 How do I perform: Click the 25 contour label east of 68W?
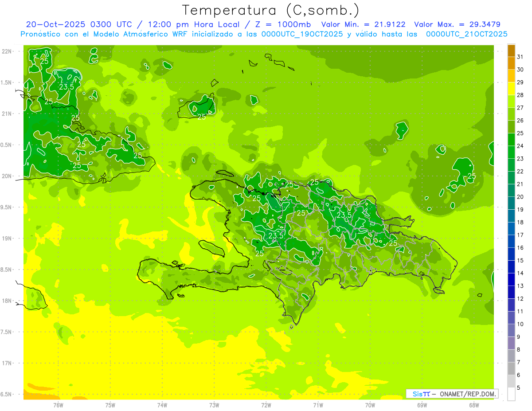[472, 176]
